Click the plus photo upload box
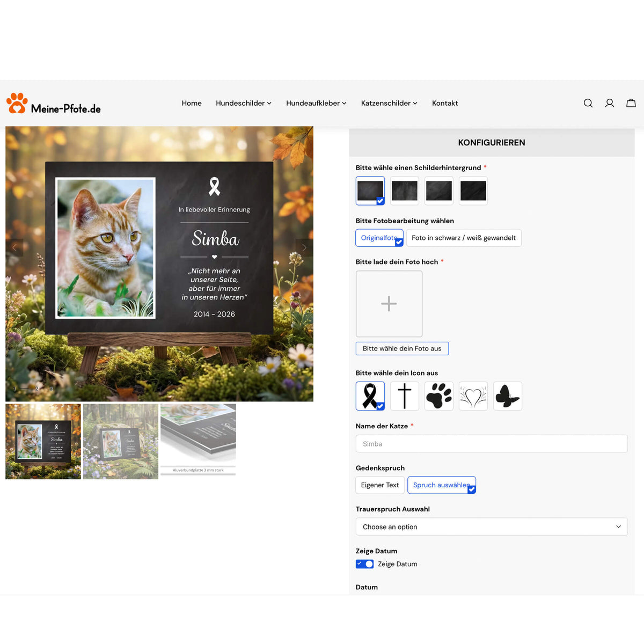The height and width of the screenshot is (644, 644). pos(389,304)
